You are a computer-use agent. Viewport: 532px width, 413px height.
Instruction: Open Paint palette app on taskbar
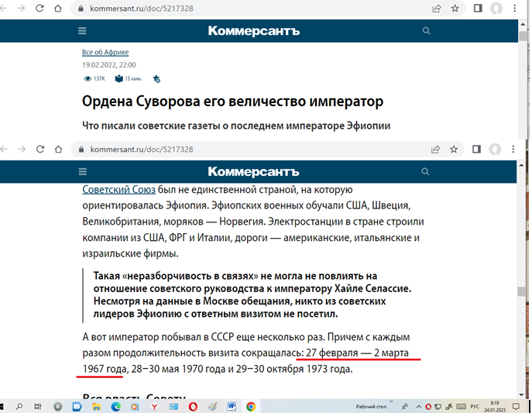coord(212,406)
